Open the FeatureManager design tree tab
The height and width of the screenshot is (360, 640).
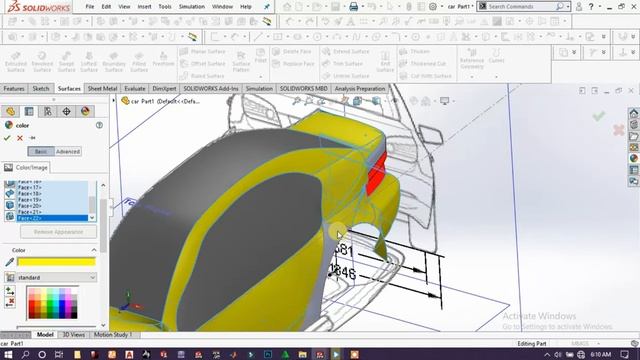click(x=10, y=111)
